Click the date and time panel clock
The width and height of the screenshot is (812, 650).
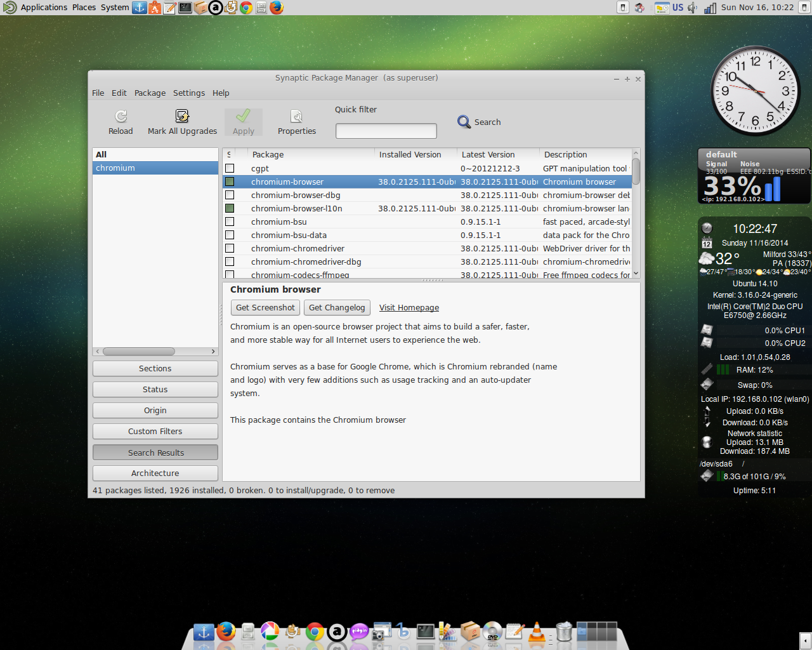tap(757, 8)
